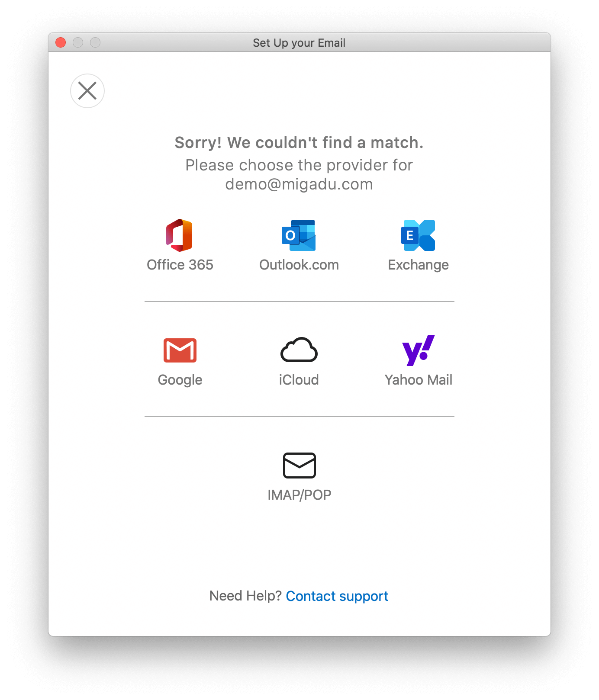Choose the Google Gmail icon
This screenshot has width=599, height=700.
(180, 350)
